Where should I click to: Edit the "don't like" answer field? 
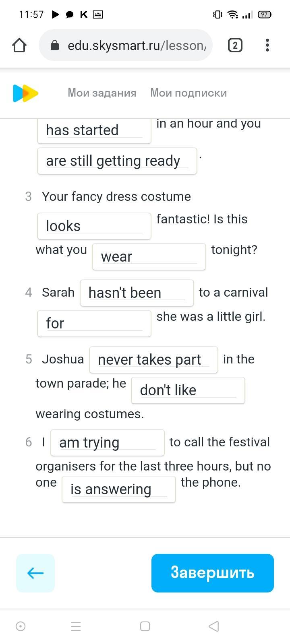click(188, 390)
